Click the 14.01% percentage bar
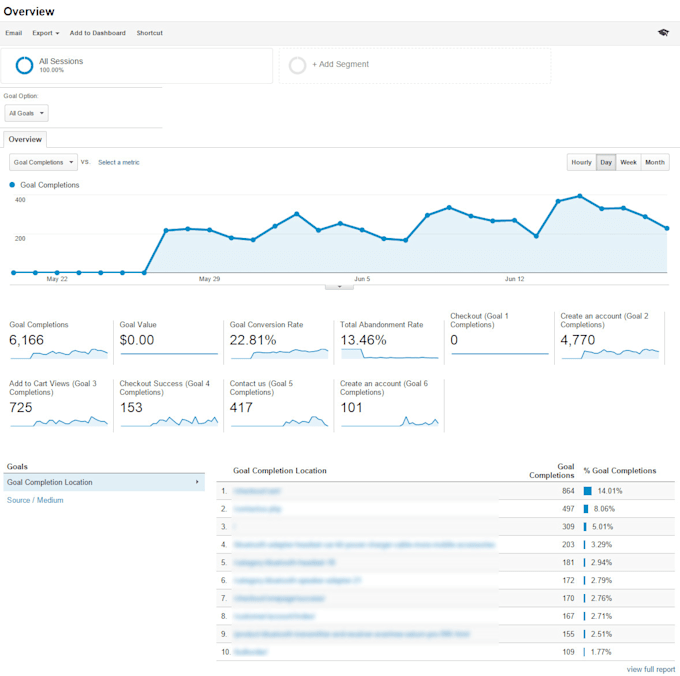The image size is (680, 676). click(x=588, y=491)
